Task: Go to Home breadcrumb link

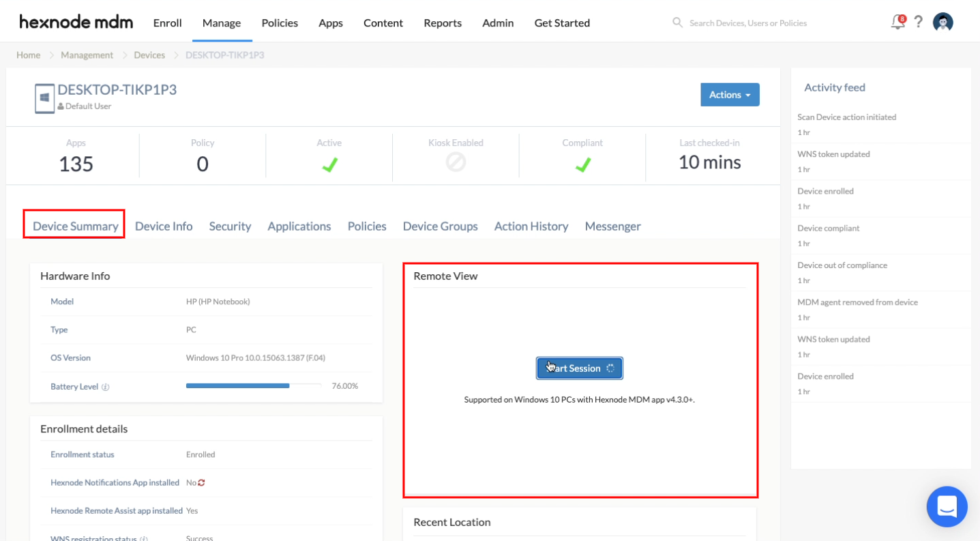Action: click(29, 55)
